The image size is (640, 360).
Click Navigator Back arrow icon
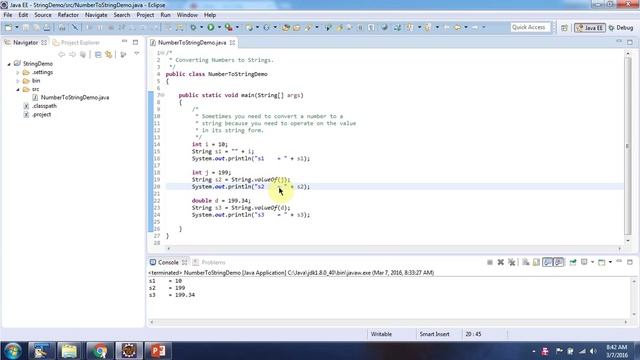62,54
